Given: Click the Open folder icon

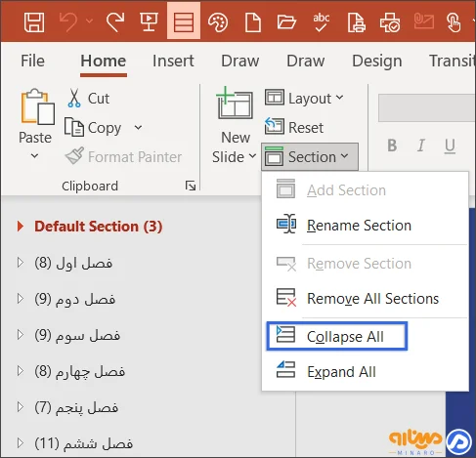Looking at the screenshot, I should tap(286, 22).
